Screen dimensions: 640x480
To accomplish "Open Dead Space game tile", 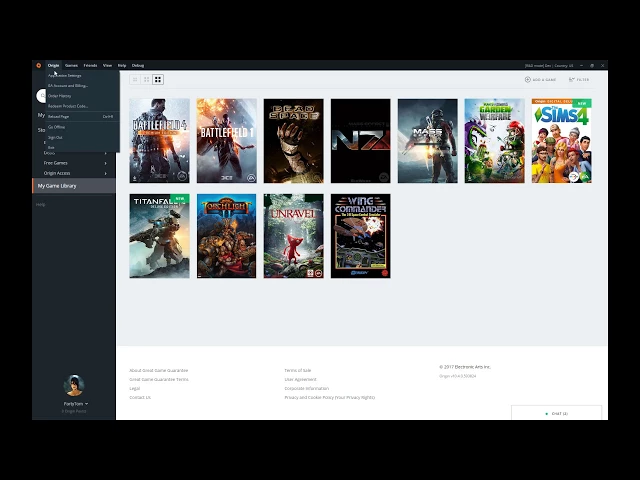I will [x=293, y=141].
